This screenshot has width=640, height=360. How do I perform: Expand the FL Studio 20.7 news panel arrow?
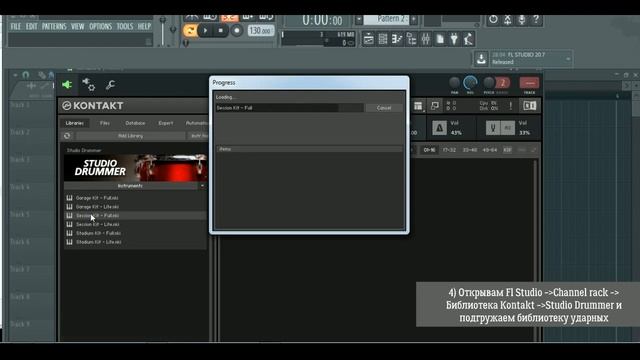pos(568,59)
